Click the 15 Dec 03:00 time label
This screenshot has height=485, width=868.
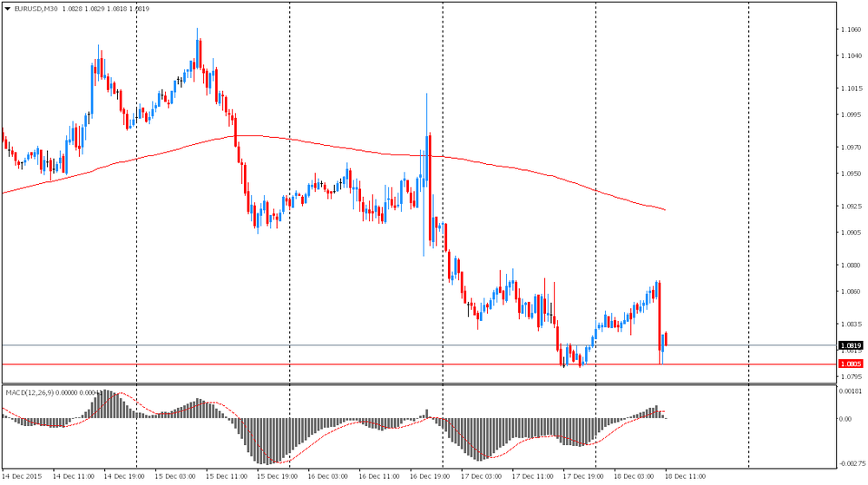175,476
